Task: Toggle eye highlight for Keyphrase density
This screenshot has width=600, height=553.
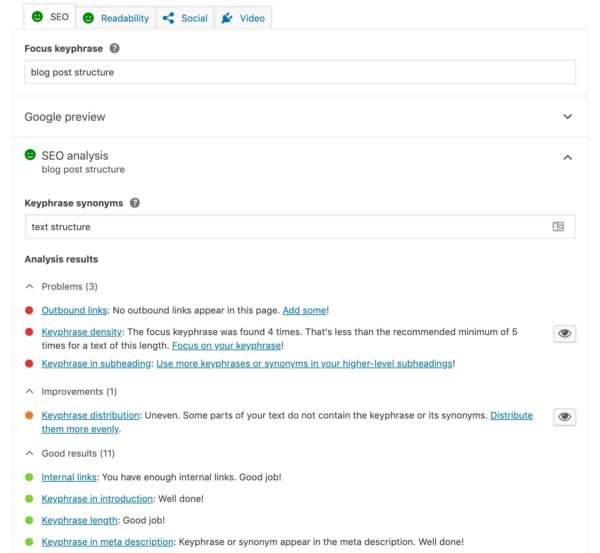Action: coord(564,333)
